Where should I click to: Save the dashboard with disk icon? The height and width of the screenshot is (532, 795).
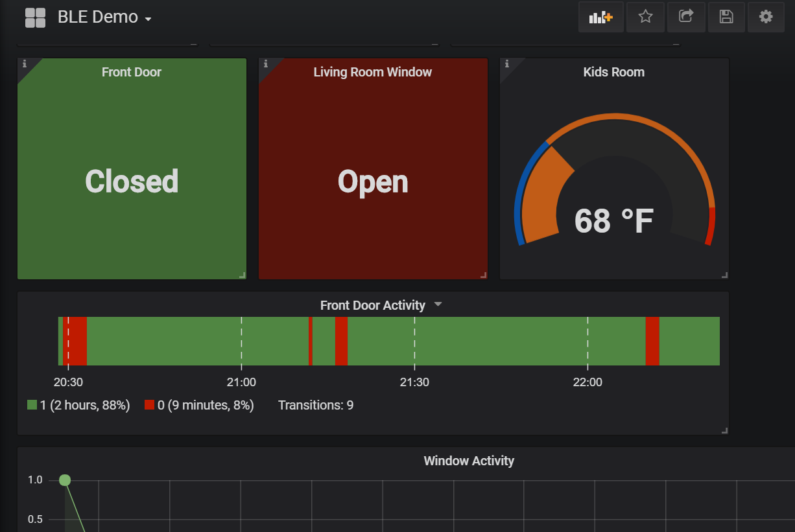point(726,17)
